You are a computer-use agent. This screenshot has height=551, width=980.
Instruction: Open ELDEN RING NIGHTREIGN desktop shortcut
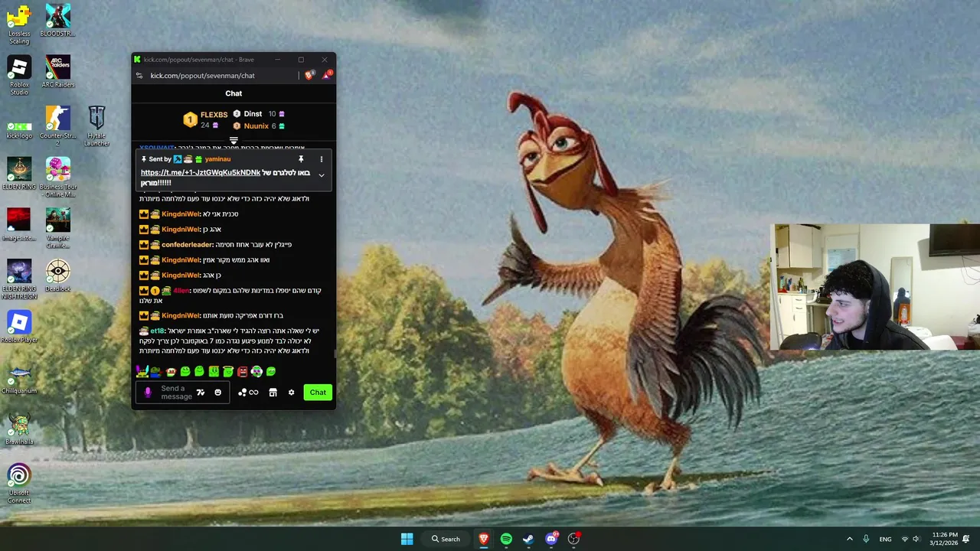pyautogui.click(x=19, y=279)
